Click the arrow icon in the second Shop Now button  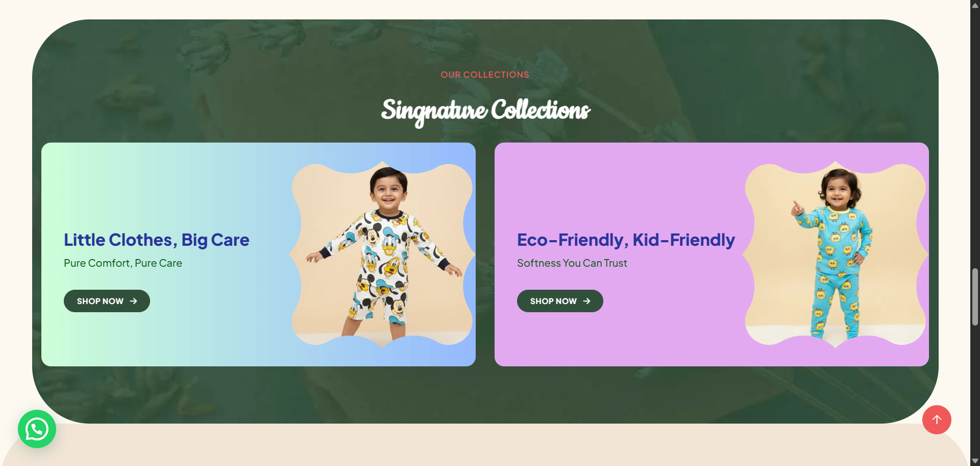[587, 301]
